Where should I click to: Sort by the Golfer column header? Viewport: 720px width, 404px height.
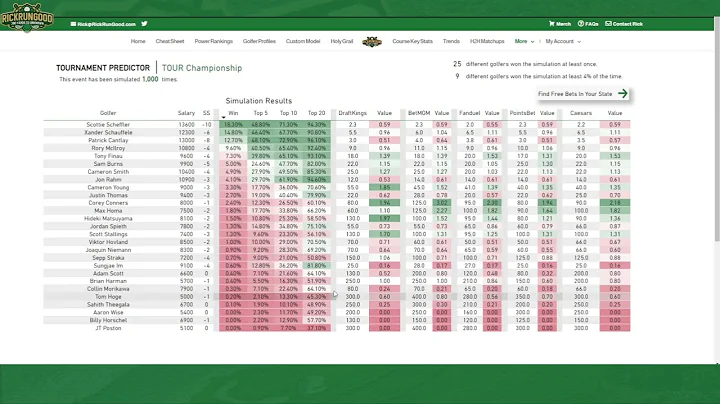coord(108,113)
